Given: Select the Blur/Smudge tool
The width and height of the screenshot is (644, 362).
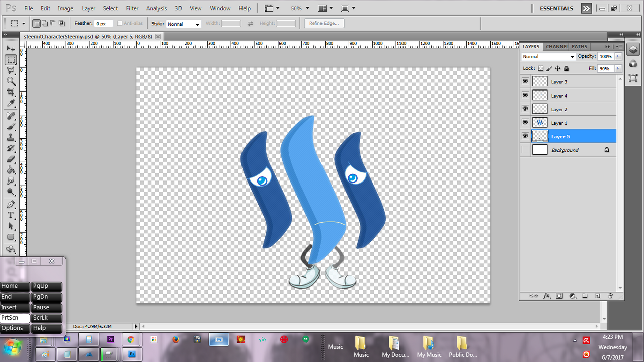Looking at the screenshot, I should click(11, 181).
